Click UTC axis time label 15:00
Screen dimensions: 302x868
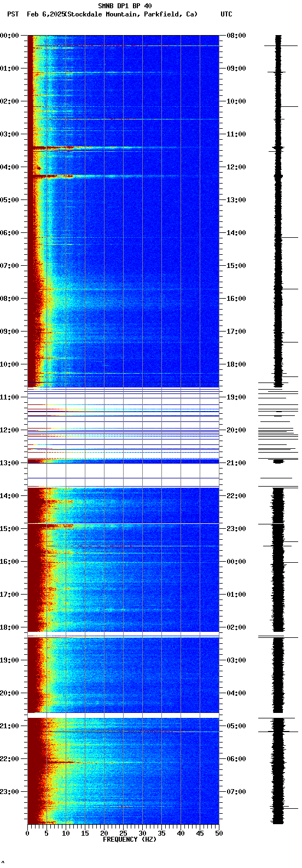pos(236,266)
